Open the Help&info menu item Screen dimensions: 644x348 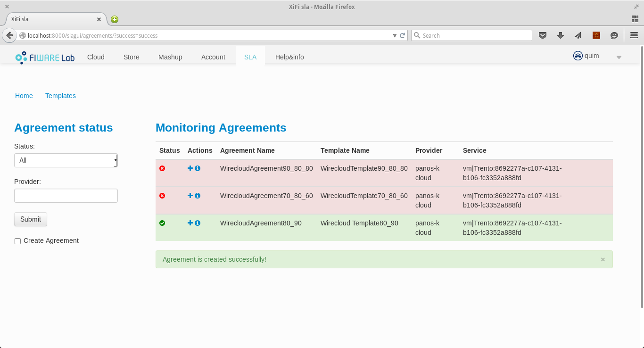(289, 57)
